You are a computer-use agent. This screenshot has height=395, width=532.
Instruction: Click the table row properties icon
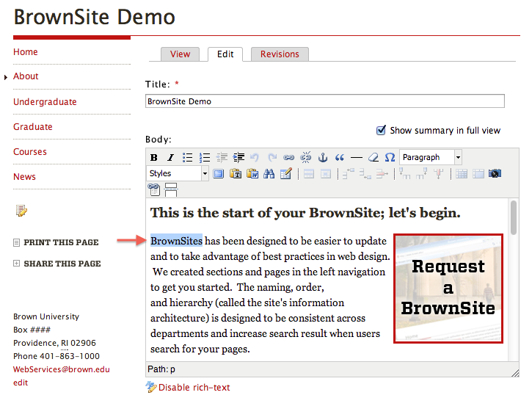(x=309, y=174)
